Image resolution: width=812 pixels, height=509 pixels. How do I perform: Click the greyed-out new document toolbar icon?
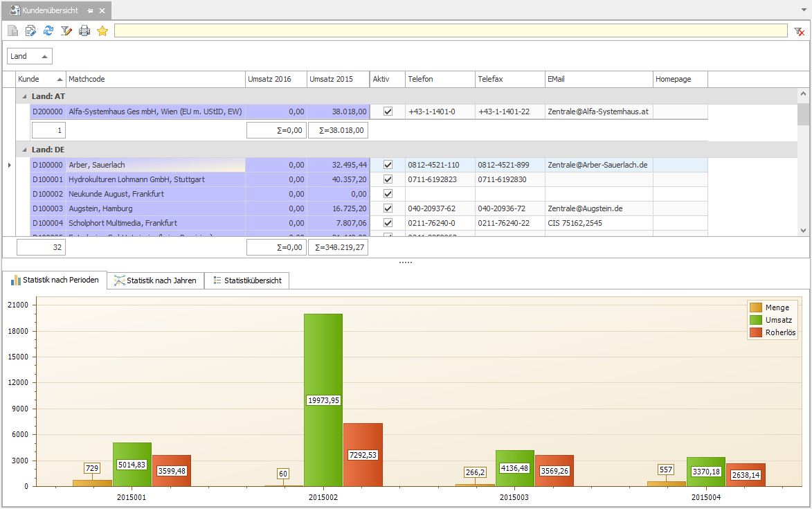pos(13,31)
